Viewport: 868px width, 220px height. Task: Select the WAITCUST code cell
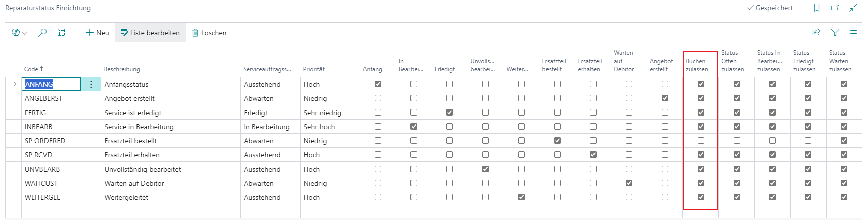[x=51, y=183]
